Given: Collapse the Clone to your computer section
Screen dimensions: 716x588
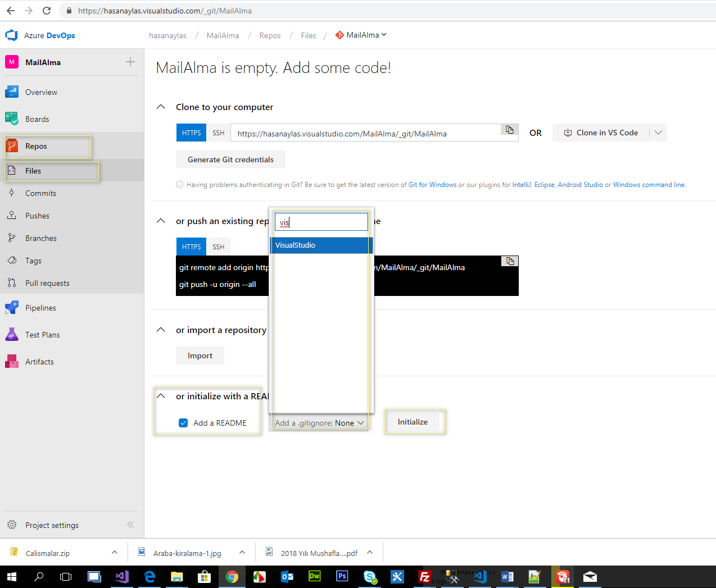Looking at the screenshot, I should click(161, 107).
